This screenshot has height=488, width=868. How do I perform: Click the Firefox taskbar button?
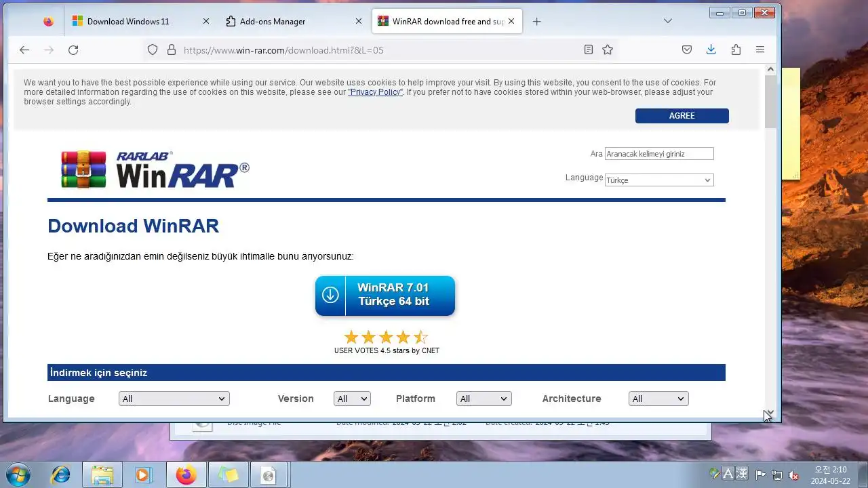point(186,475)
